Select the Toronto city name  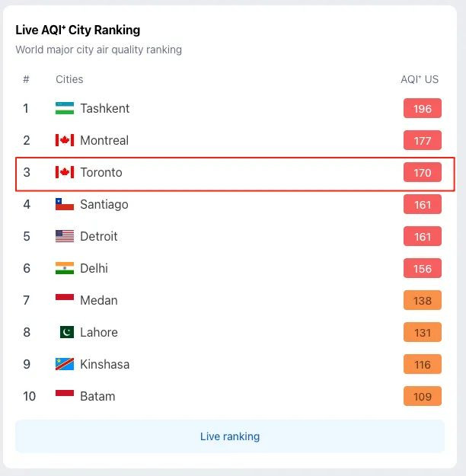pyautogui.click(x=101, y=172)
